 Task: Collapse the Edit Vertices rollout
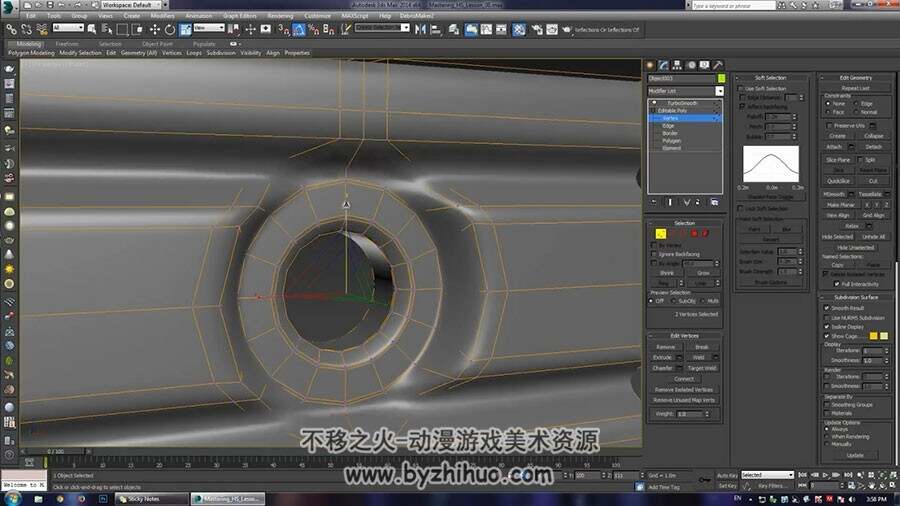tap(684, 336)
